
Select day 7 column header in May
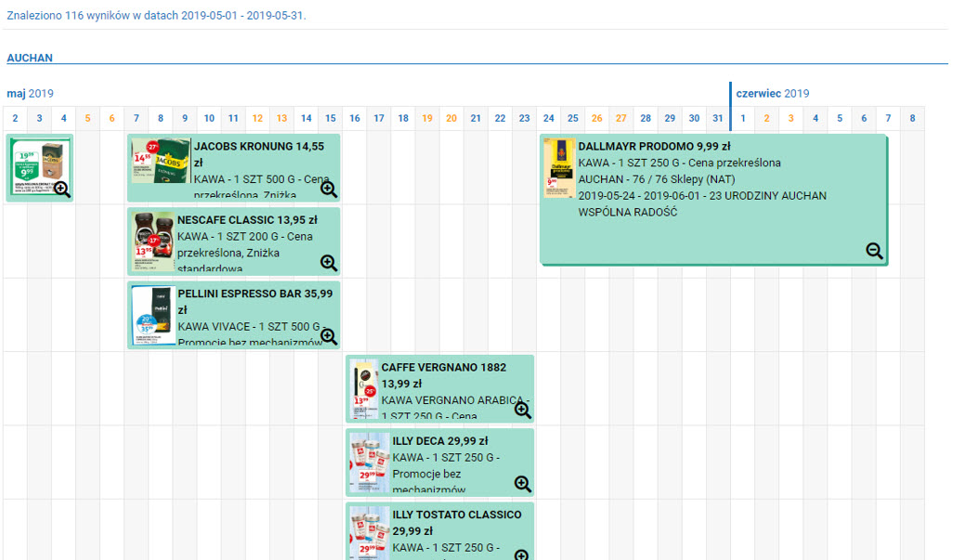[137, 118]
